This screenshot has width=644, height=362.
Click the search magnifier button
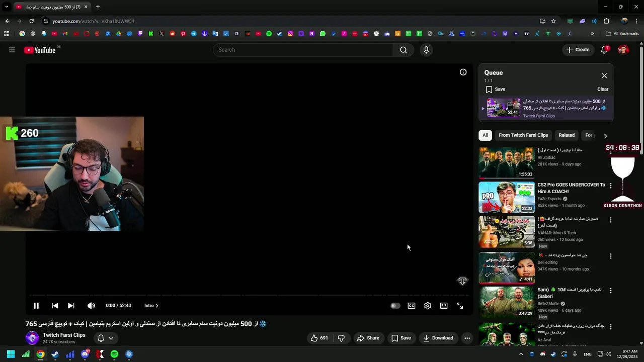pos(404,50)
